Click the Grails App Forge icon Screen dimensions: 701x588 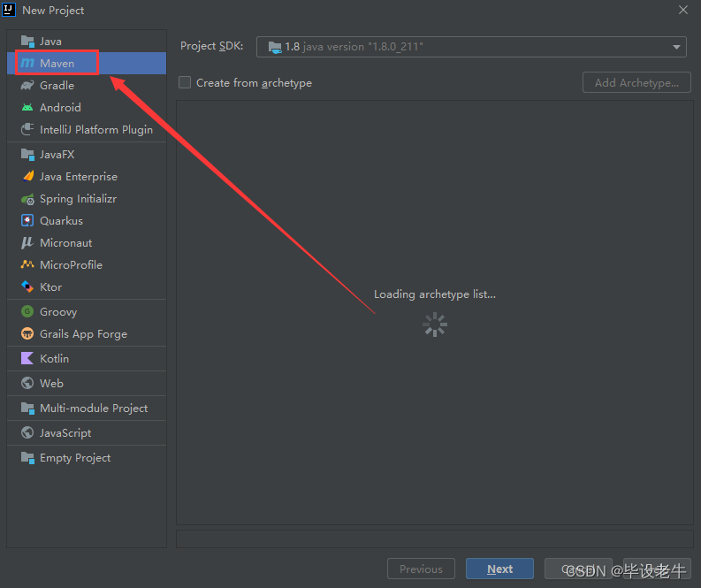27,333
